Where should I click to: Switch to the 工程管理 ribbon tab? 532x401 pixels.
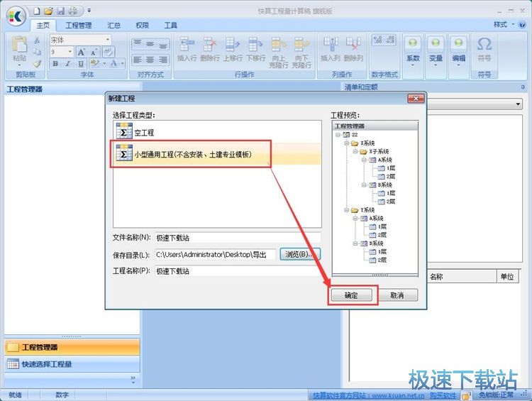point(78,25)
